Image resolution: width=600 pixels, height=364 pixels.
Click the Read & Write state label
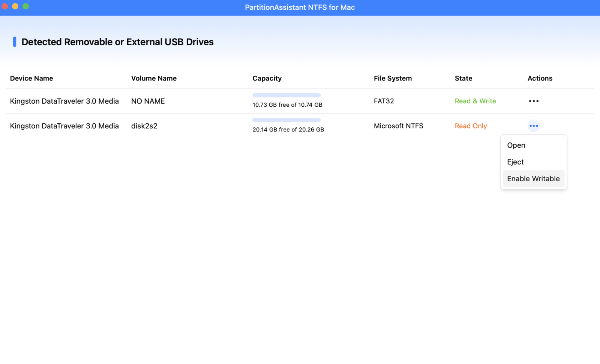click(475, 101)
